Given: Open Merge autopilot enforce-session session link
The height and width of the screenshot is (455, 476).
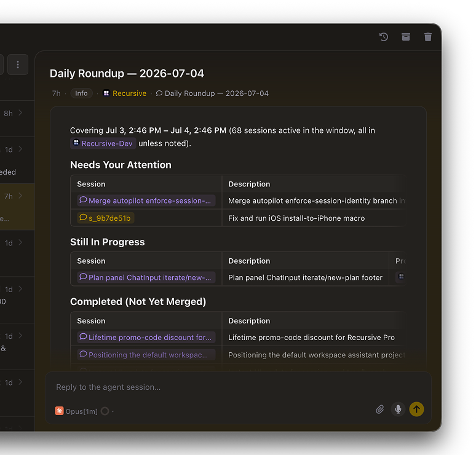Looking at the screenshot, I should click(x=146, y=200).
